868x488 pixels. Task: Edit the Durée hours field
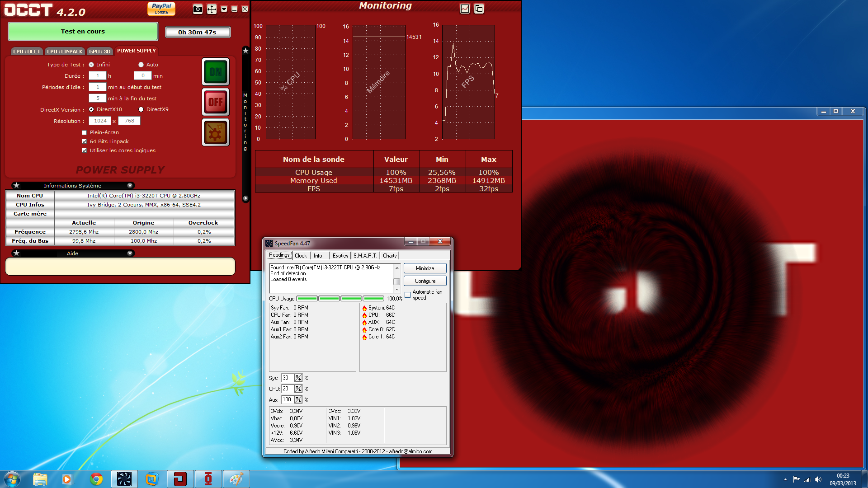pyautogui.click(x=98, y=76)
